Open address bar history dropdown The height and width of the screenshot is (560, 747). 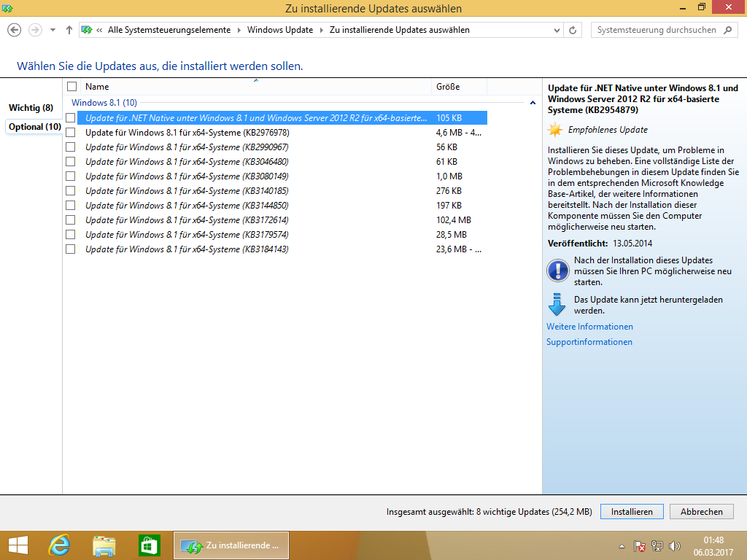[557, 30]
